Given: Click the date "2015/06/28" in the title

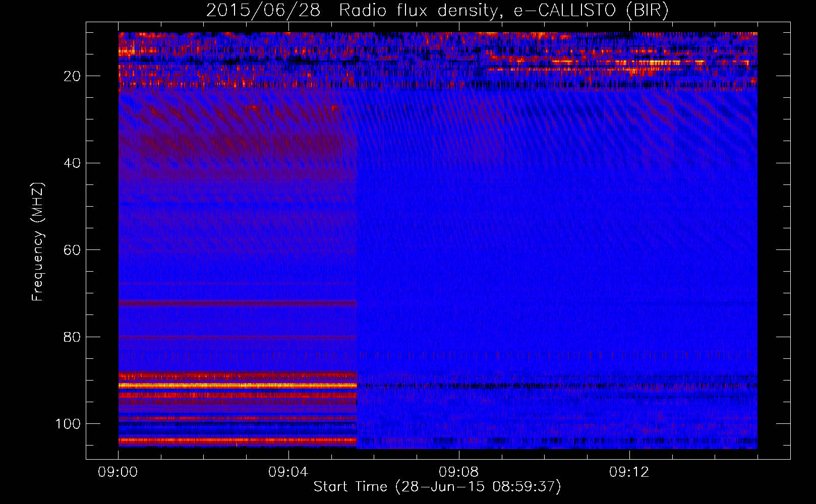Looking at the screenshot, I should pyautogui.click(x=263, y=10).
